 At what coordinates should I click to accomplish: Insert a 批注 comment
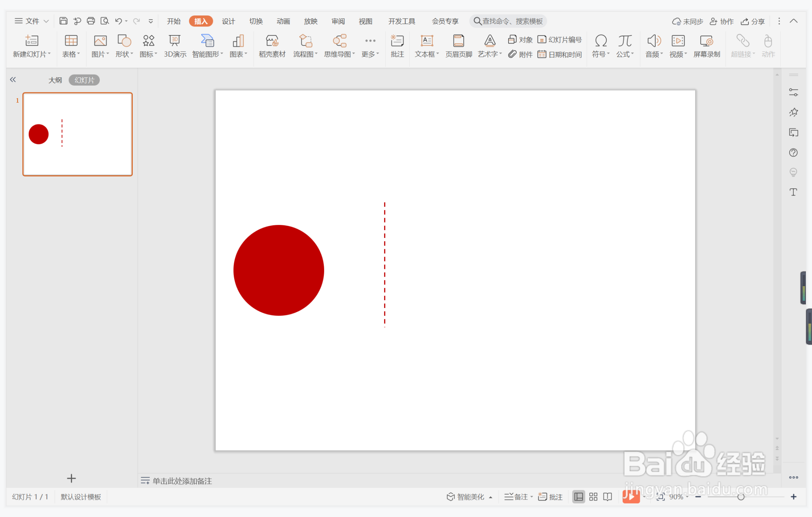pyautogui.click(x=397, y=46)
